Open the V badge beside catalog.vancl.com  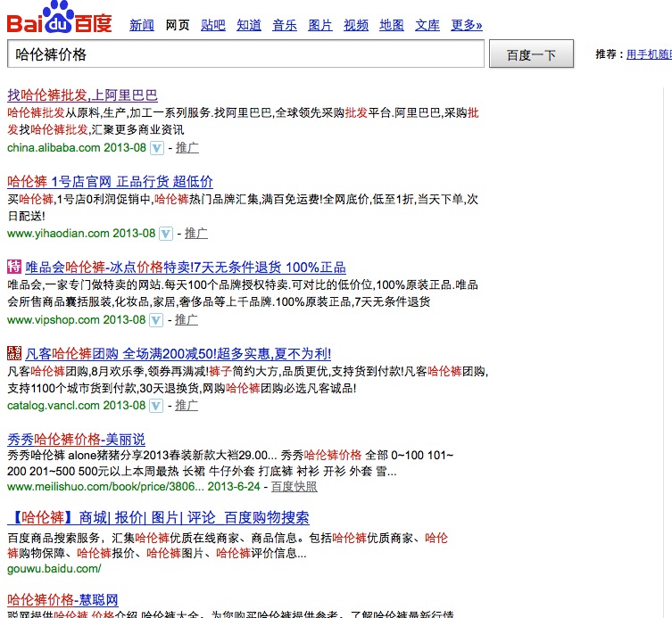[156, 406]
